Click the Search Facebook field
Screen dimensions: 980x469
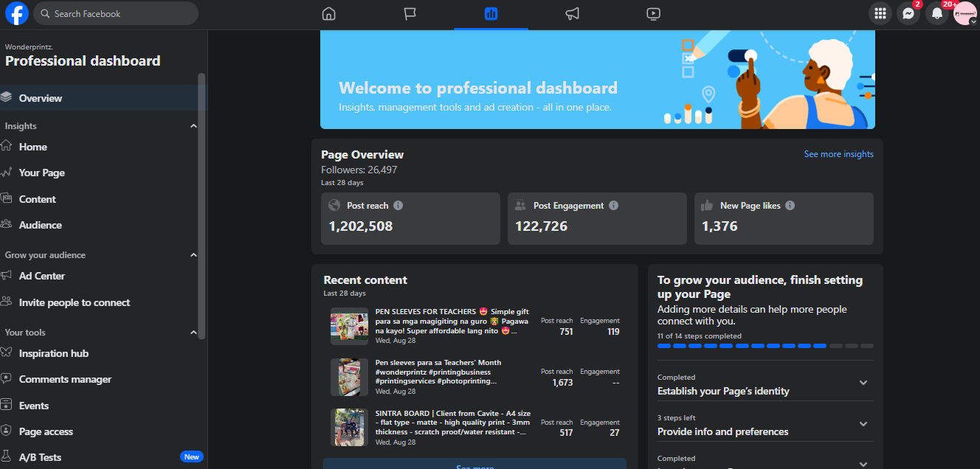click(116, 13)
